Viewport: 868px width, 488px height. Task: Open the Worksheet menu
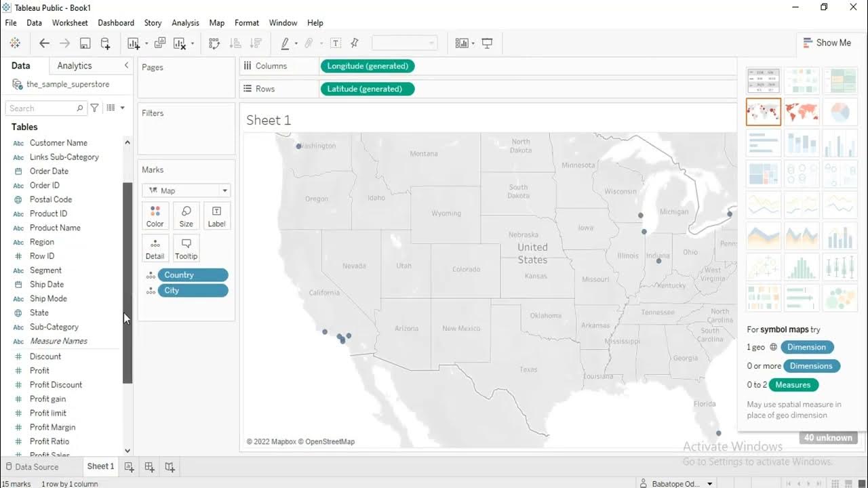pyautogui.click(x=70, y=22)
